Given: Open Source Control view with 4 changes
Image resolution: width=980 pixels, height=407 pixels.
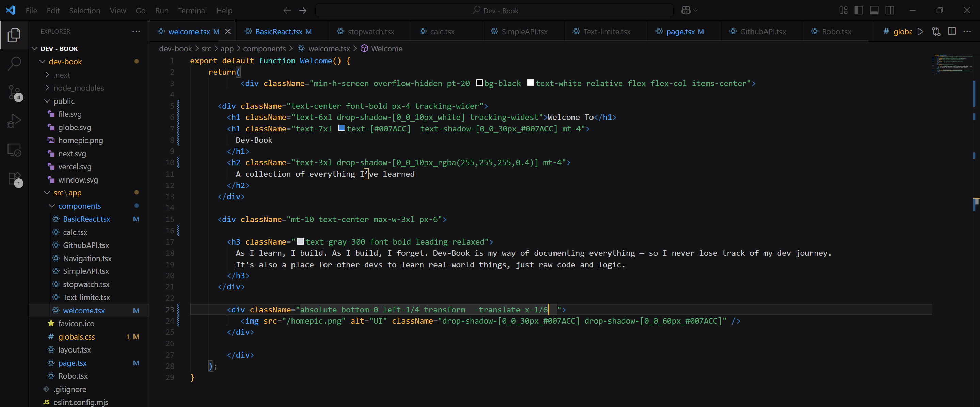Looking at the screenshot, I should click(x=14, y=92).
